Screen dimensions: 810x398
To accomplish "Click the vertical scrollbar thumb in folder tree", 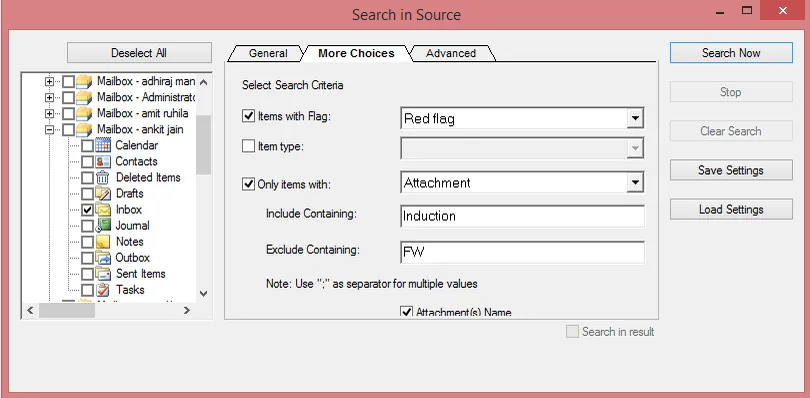I will 204,145.
